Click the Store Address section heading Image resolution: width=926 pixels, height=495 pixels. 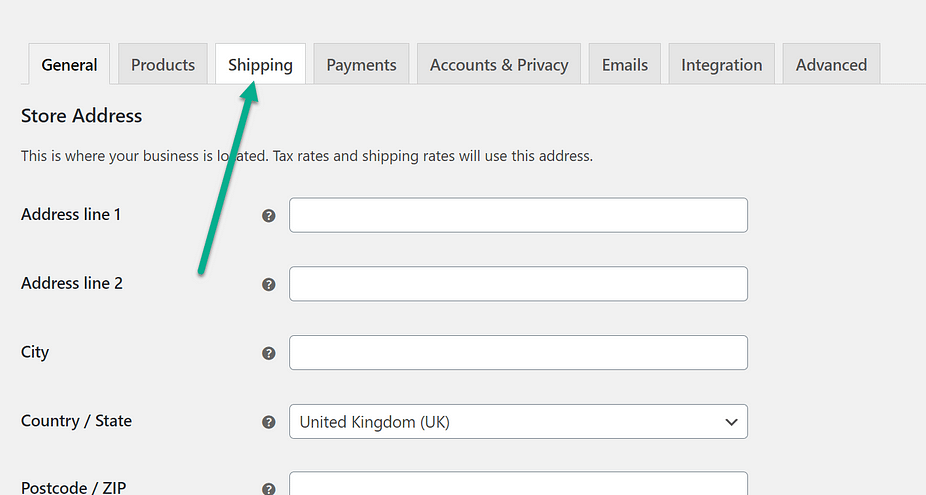[x=81, y=116]
